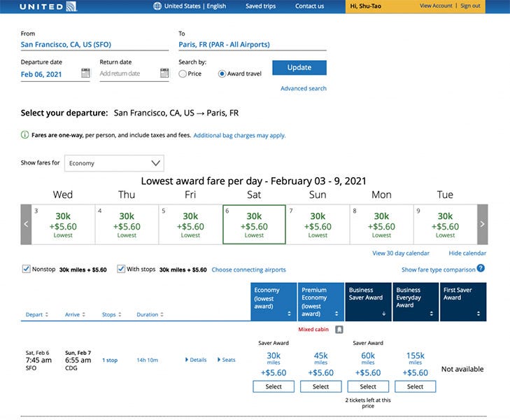This screenshot has height=420, width=510.
Task: Uncheck the With stops checkbox
Action: pyautogui.click(x=121, y=269)
